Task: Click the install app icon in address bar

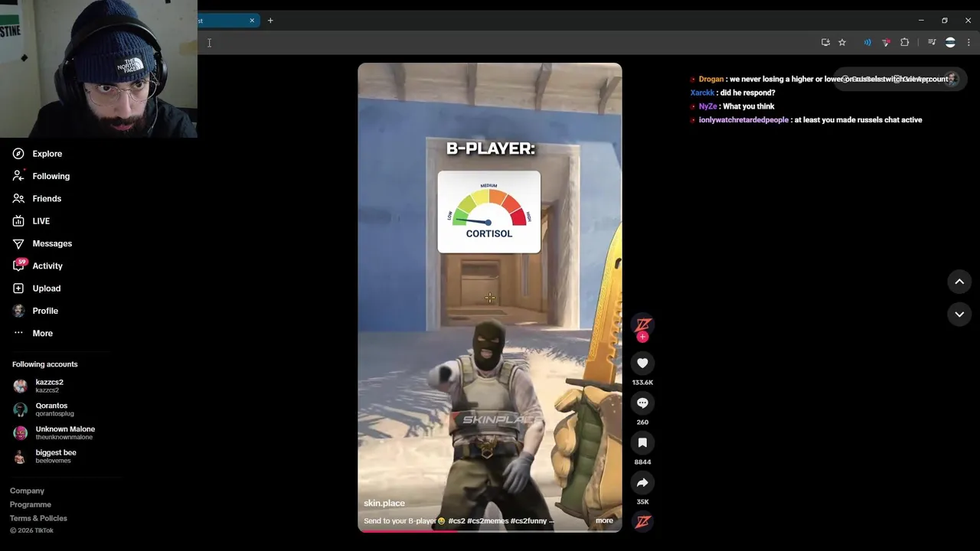Action: click(x=825, y=43)
